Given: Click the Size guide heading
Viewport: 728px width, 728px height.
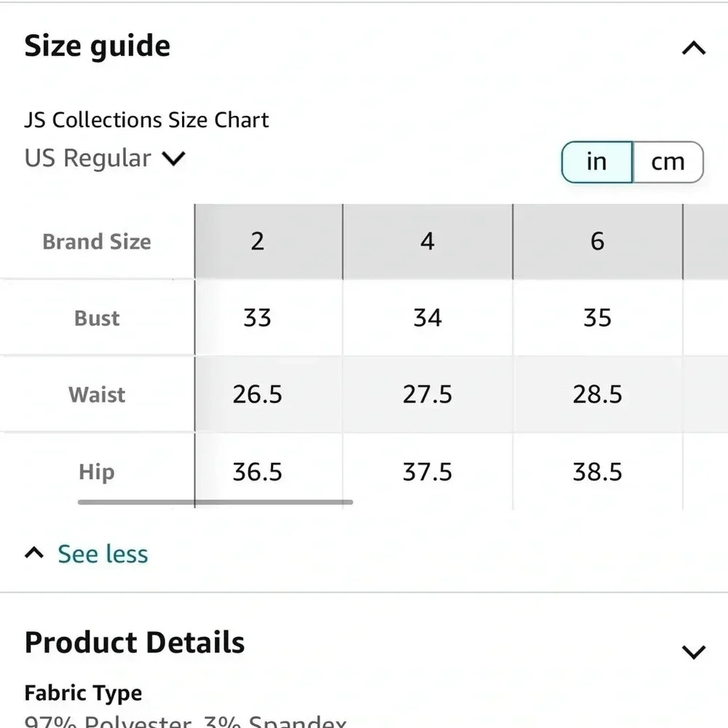Looking at the screenshot, I should point(98,45).
